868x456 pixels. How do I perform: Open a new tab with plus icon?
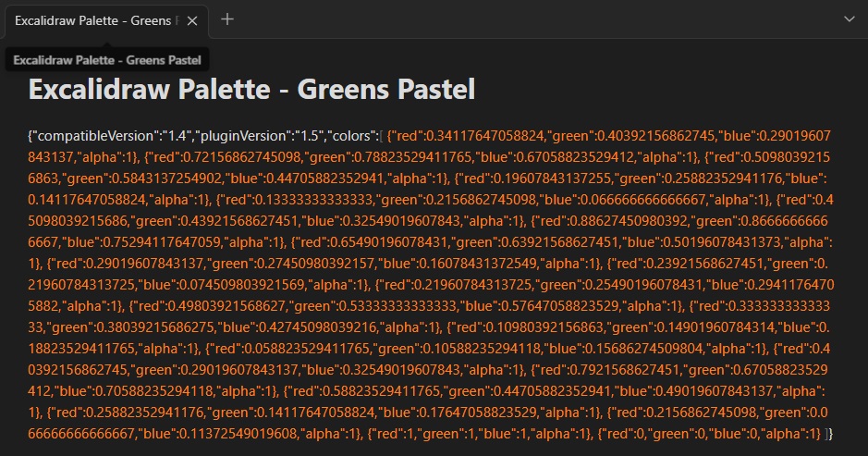[x=227, y=19]
